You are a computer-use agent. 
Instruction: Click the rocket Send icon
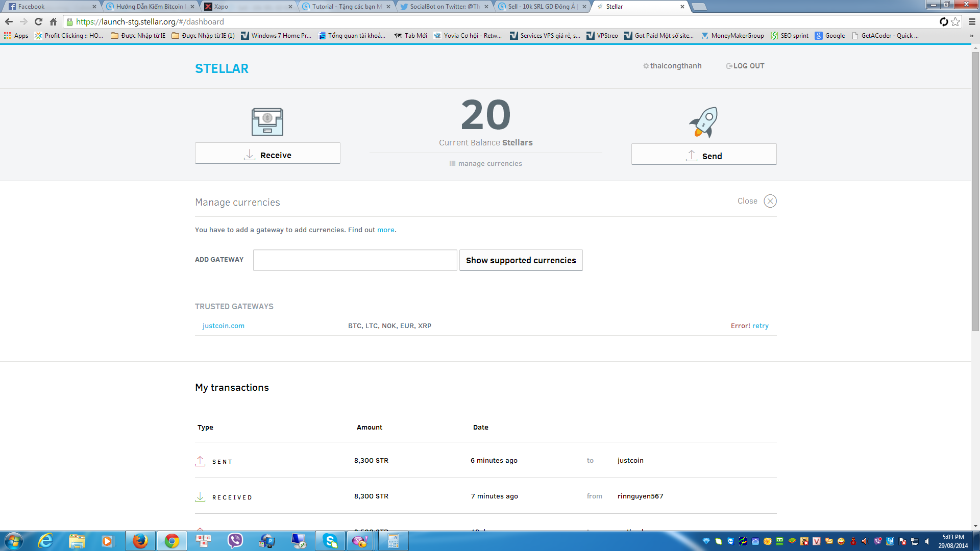(x=704, y=122)
